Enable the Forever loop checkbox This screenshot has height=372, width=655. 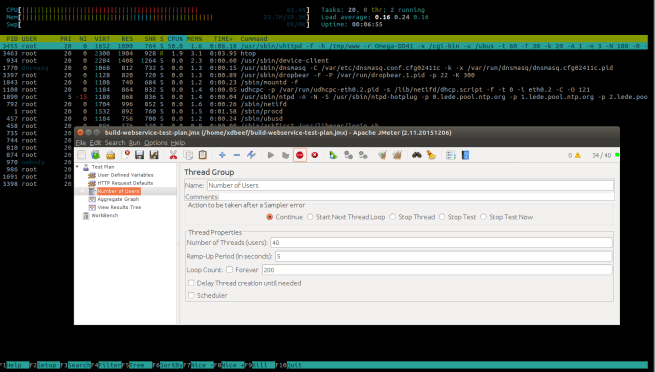click(229, 270)
